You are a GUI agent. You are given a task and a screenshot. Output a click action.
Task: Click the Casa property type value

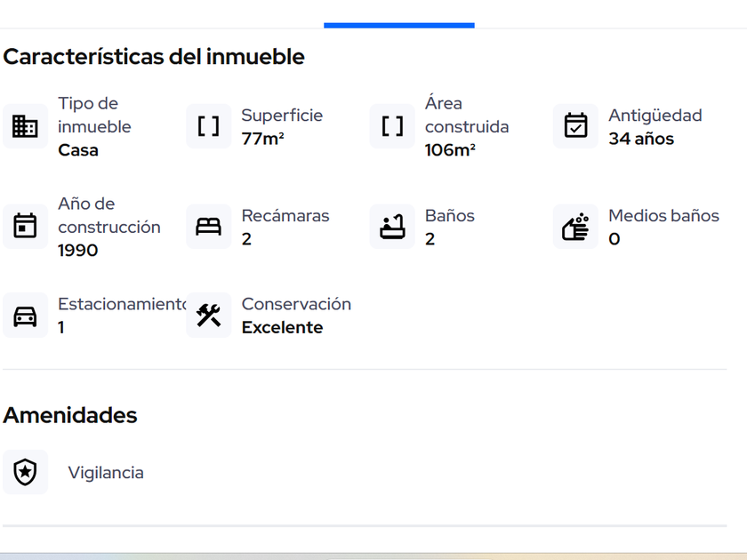click(78, 150)
